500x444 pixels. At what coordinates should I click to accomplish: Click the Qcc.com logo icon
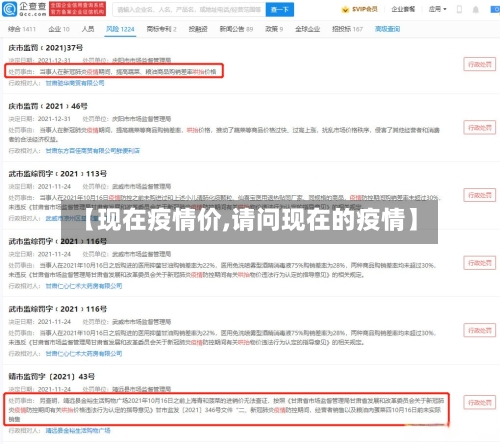(9, 9)
